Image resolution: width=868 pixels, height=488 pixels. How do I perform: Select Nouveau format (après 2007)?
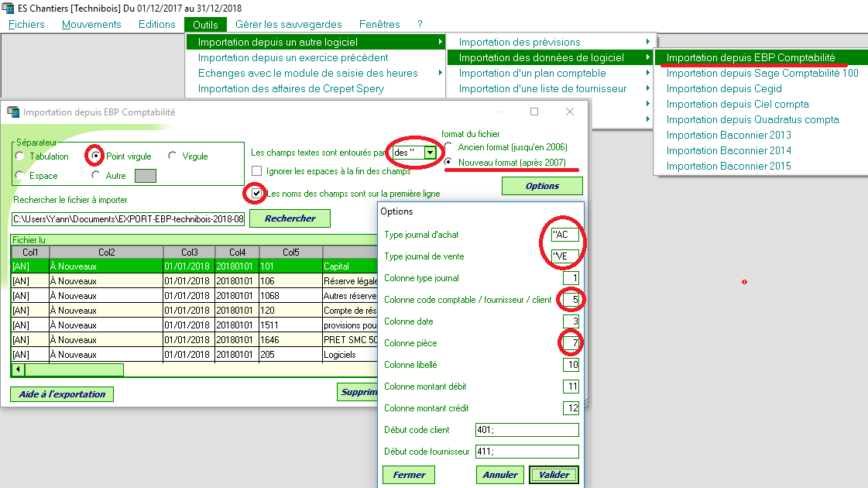(x=448, y=162)
